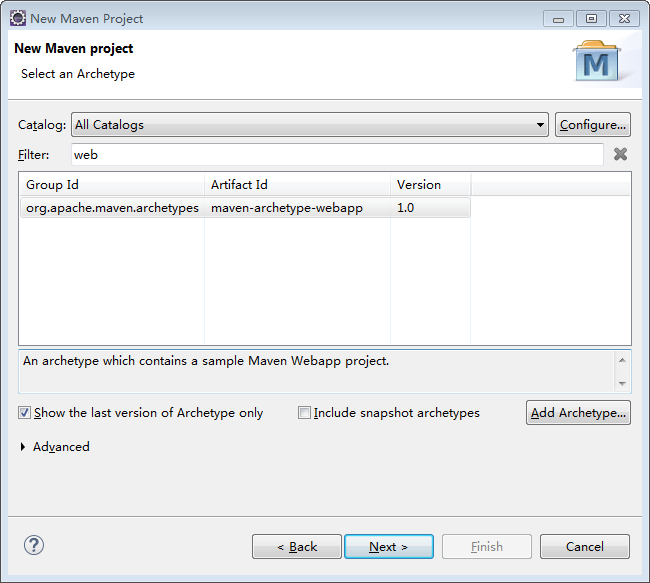Viewport: 650px width, 583px height.
Task: Open the help question mark icon
Action: point(34,545)
